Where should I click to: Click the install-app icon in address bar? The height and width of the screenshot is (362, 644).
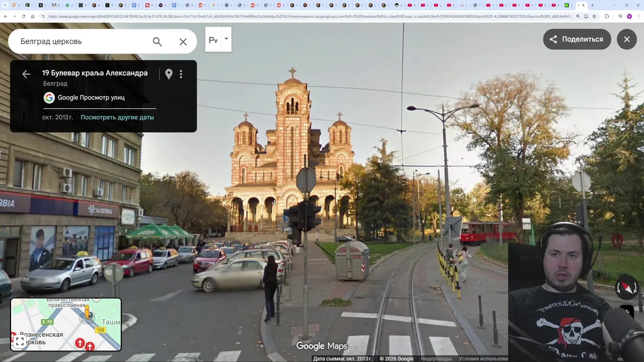click(586, 17)
